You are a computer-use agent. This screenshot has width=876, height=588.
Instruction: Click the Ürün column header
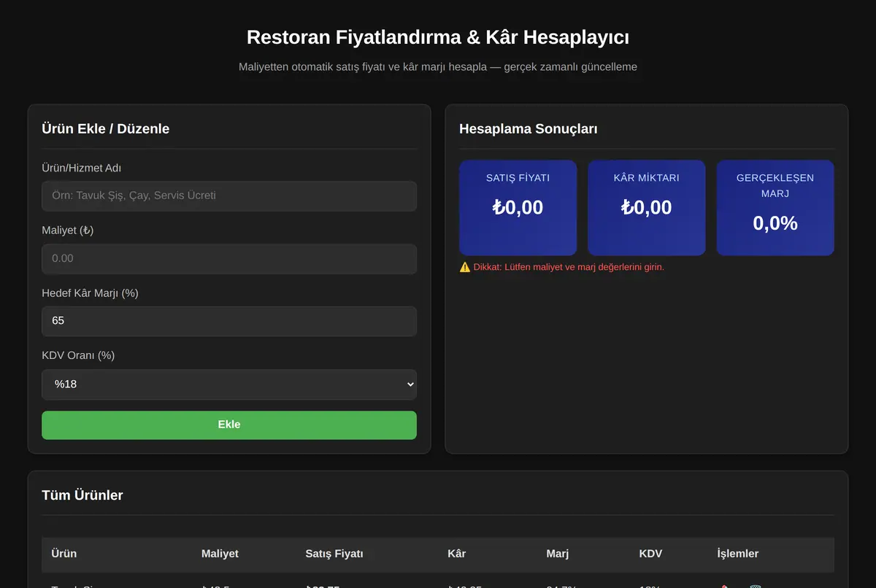[64, 554]
